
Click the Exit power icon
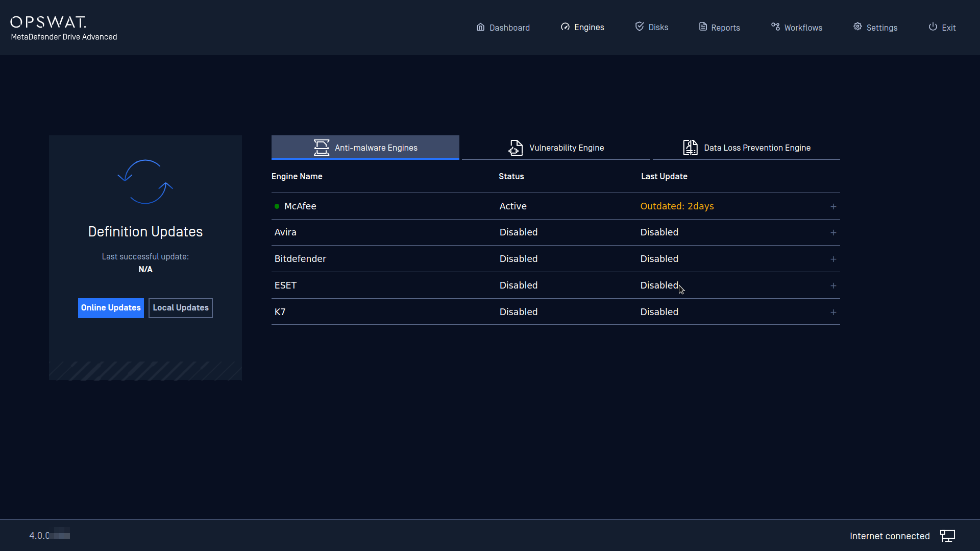coord(933,27)
